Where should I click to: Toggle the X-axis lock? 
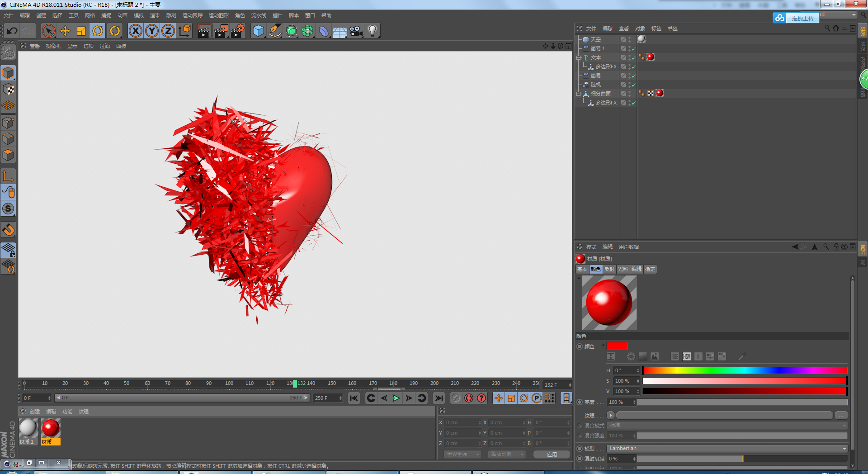click(x=135, y=31)
